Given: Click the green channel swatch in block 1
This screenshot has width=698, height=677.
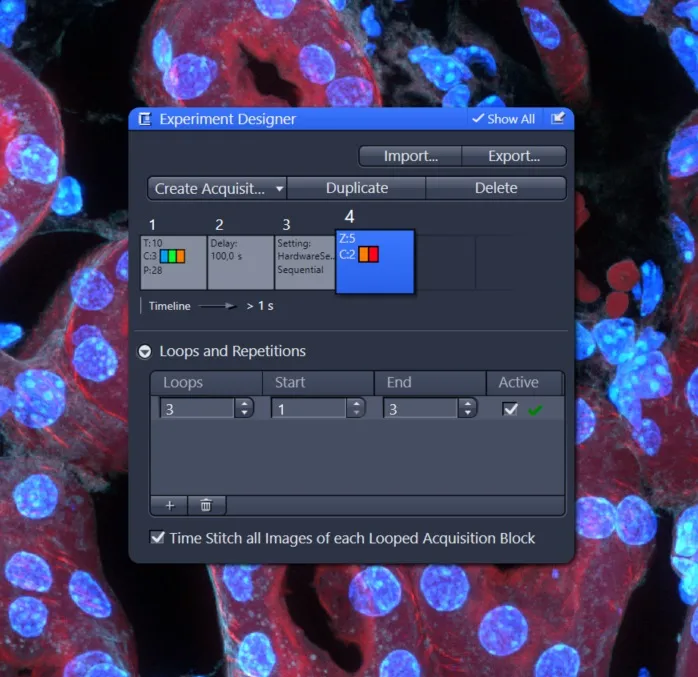Looking at the screenshot, I should click(x=172, y=256).
